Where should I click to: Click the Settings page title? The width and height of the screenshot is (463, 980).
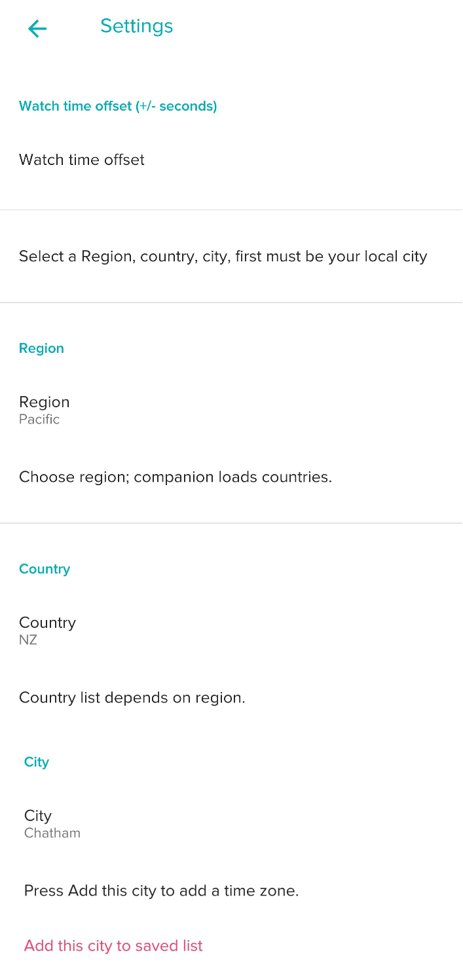(136, 26)
